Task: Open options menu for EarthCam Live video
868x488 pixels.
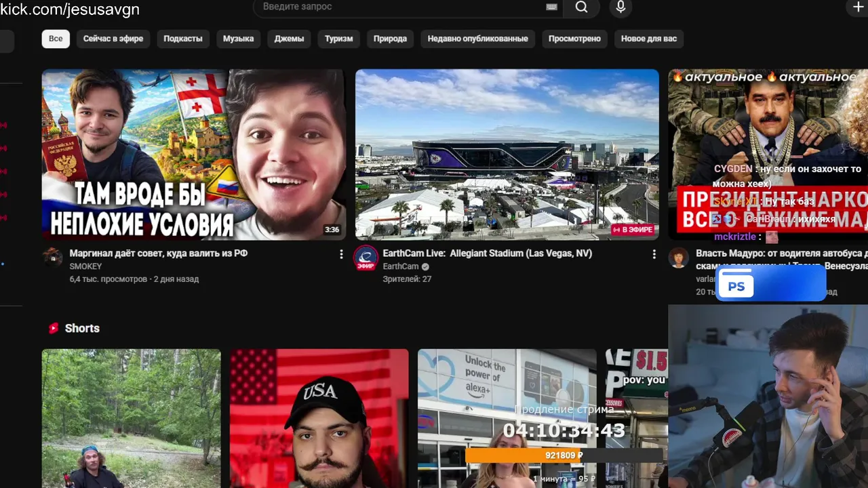Action: (x=654, y=254)
